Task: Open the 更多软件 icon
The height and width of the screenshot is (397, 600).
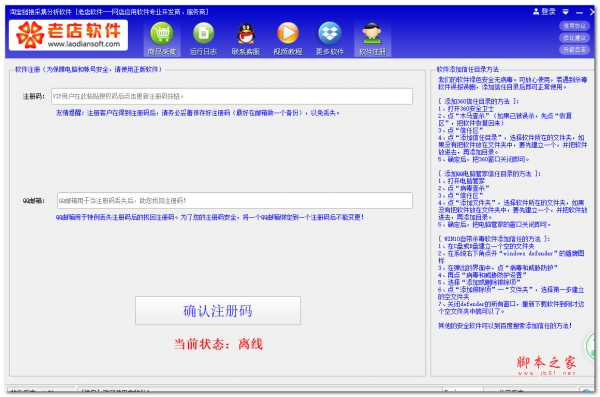Action: (x=329, y=38)
